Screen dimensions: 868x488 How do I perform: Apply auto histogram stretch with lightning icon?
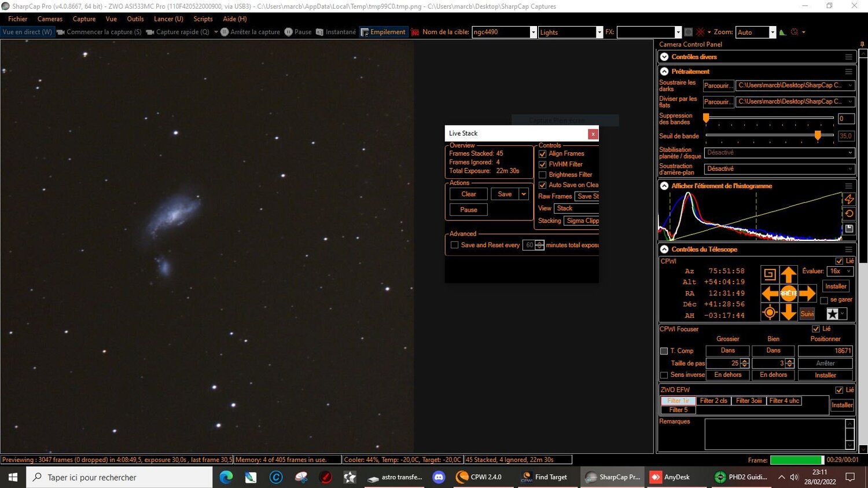(x=849, y=199)
